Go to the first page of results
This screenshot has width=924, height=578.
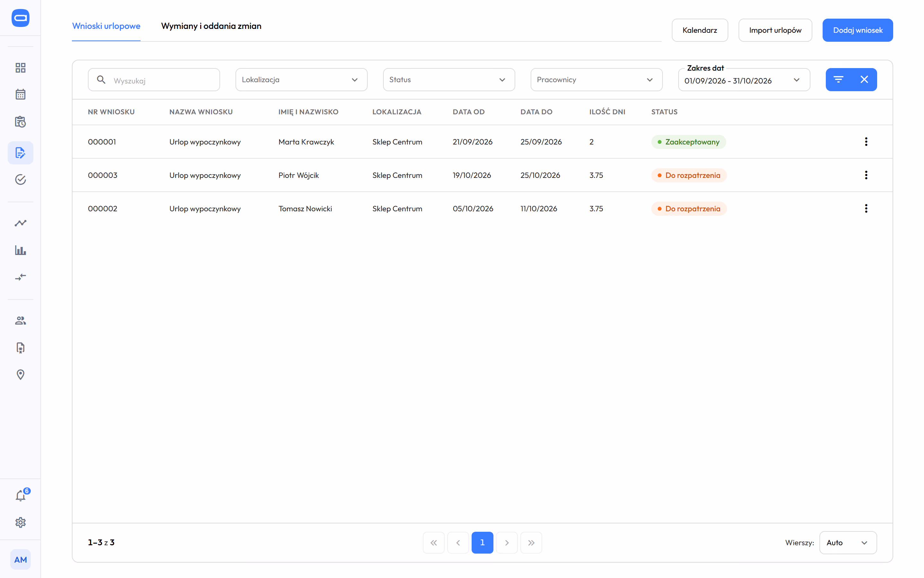434,542
